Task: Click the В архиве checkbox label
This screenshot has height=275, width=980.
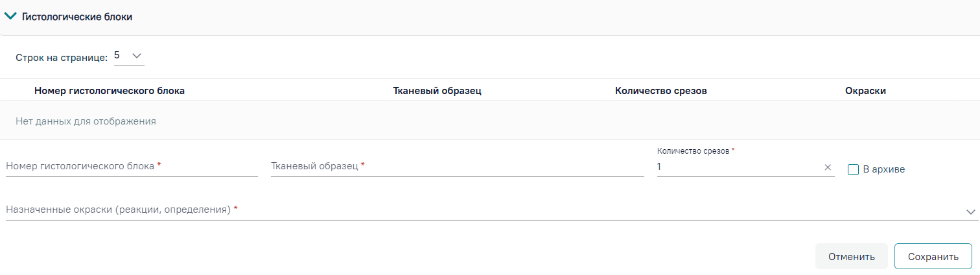Action: coord(884,169)
